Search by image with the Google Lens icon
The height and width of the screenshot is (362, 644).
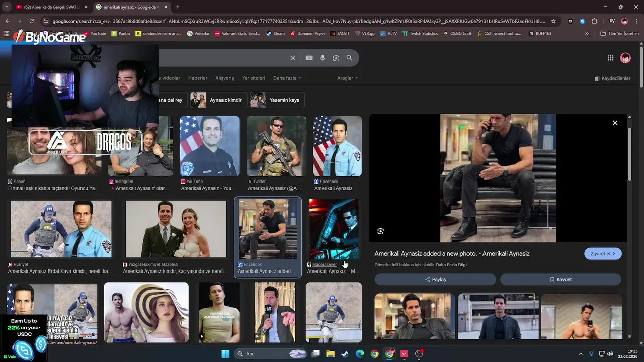[x=336, y=58]
